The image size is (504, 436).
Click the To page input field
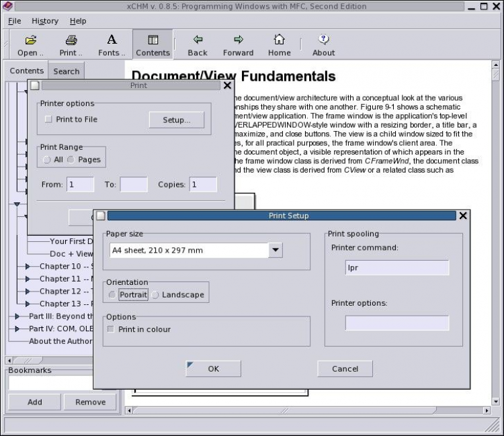pos(134,185)
